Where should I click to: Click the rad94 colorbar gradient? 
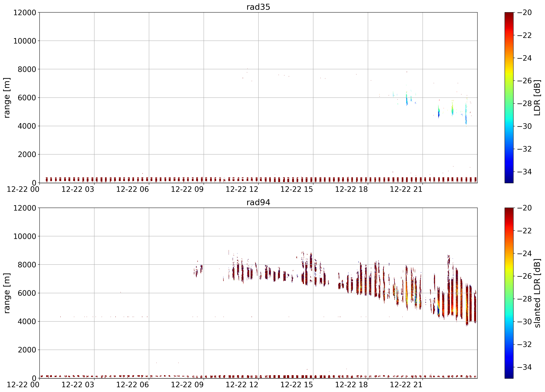pos(509,293)
